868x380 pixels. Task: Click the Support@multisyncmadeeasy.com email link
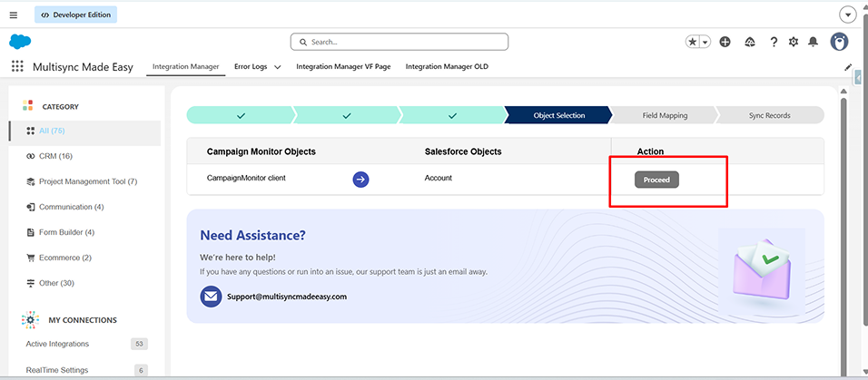[287, 297]
